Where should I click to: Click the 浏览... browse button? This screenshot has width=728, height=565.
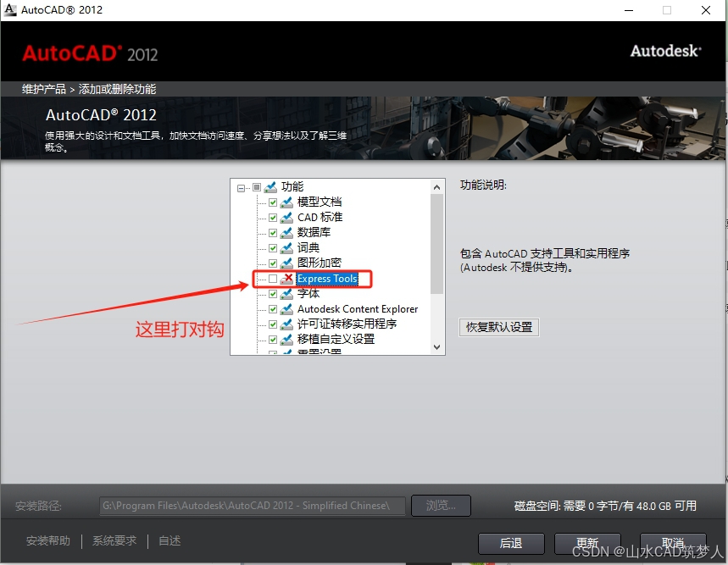pyautogui.click(x=441, y=505)
